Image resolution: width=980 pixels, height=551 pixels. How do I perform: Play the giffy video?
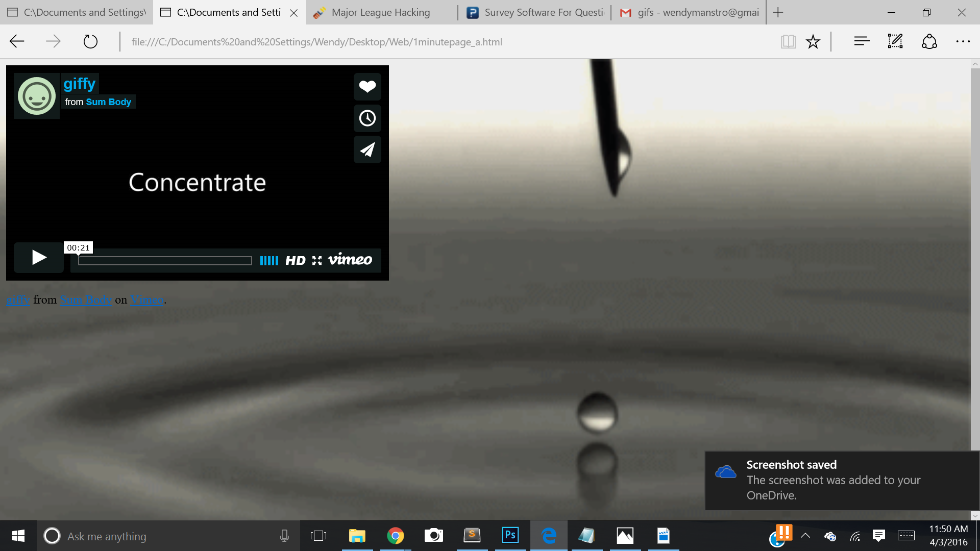tap(39, 257)
